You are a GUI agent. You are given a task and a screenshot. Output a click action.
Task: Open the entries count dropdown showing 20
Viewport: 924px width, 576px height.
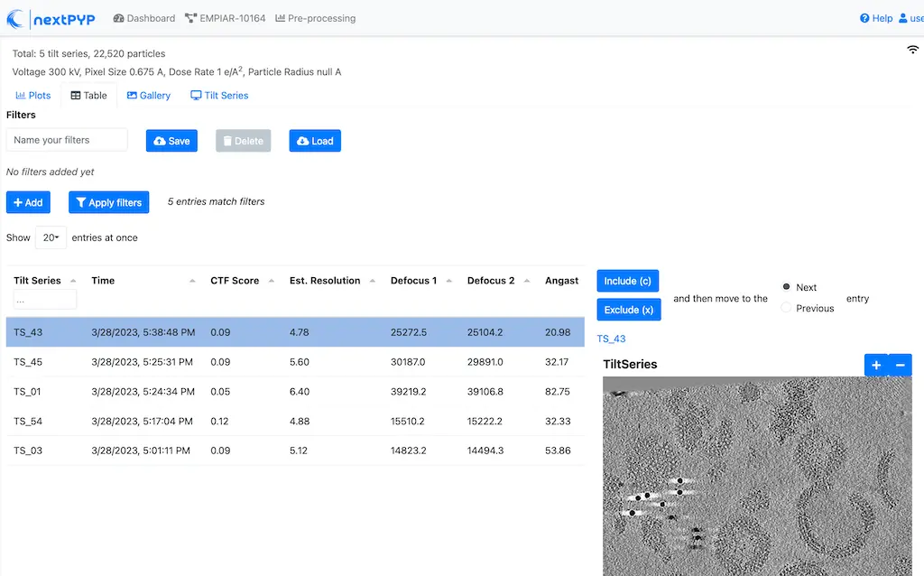tap(51, 237)
